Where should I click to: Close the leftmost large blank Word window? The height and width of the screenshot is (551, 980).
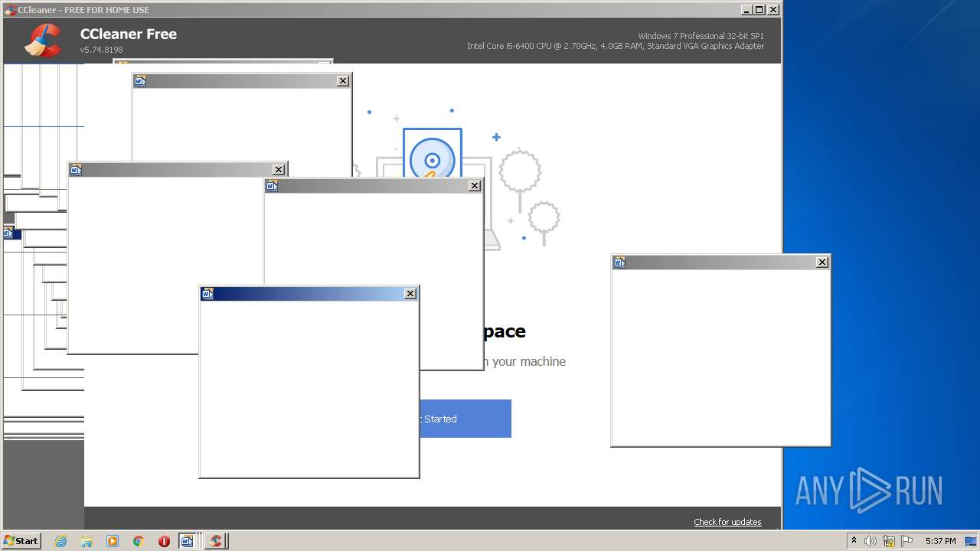(279, 170)
